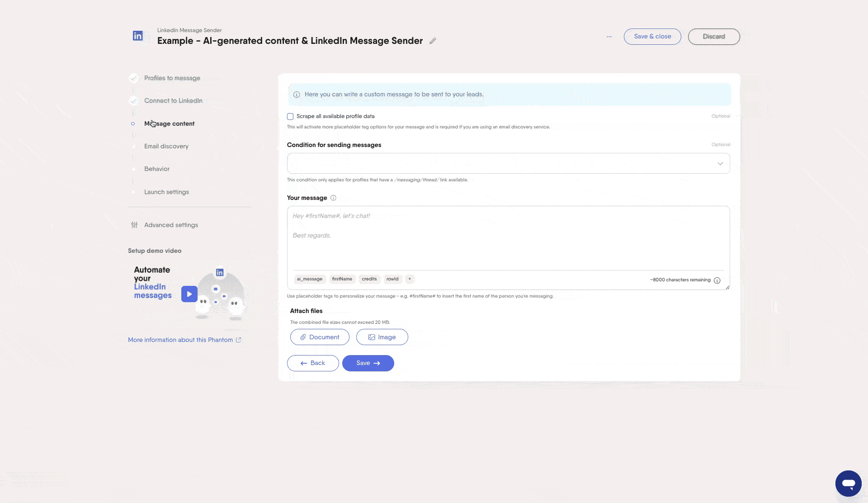
Task: Go to Profiles to message step
Action: pos(172,78)
